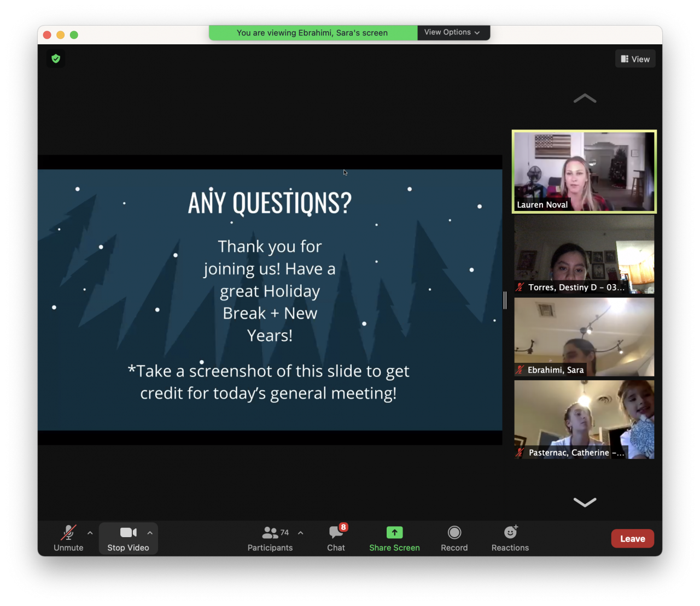Open audio options arrow beside Unmute
The height and width of the screenshot is (606, 700).
(90, 533)
